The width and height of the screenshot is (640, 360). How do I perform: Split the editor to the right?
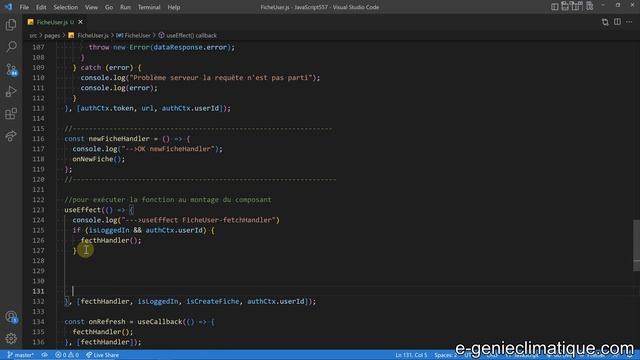(x=617, y=22)
